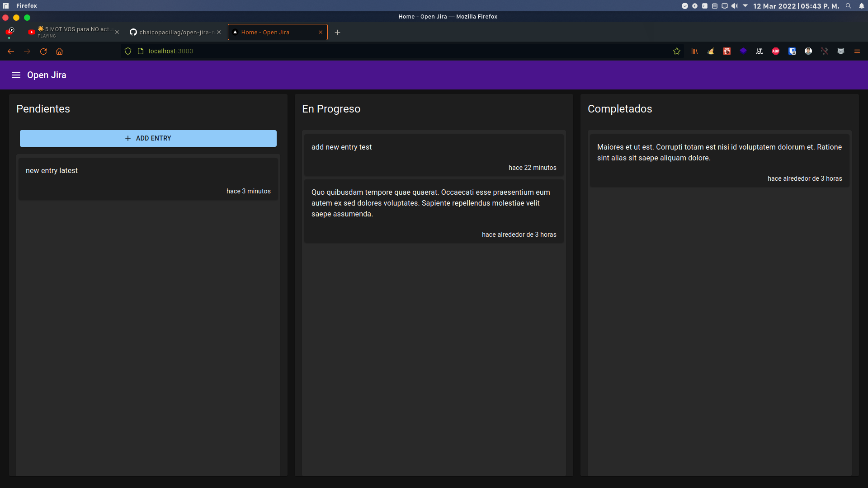The width and height of the screenshot is (868, 488).
Task: Click the system volume icon
Action: click(x=735, y=6)
